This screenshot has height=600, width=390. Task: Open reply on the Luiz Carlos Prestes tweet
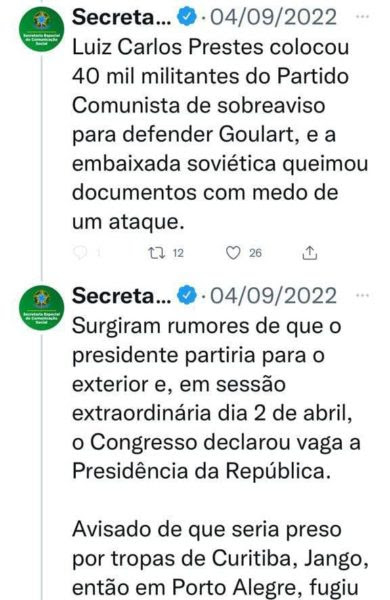point(80,253)
